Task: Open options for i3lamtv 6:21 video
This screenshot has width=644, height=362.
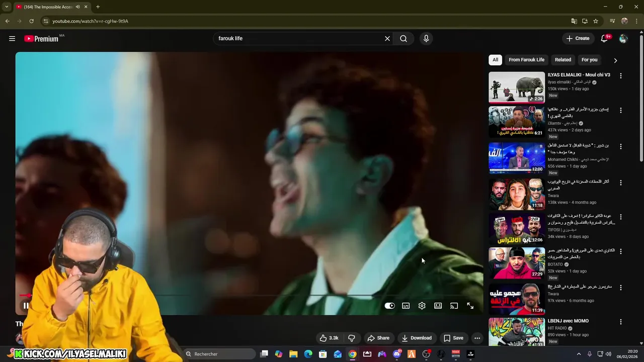Action: 621,110
